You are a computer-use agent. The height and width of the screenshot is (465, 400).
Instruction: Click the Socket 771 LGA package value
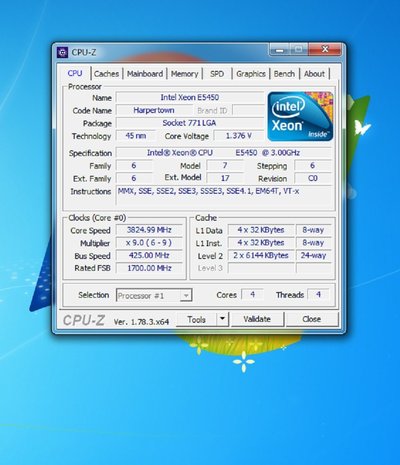[190, 123]
